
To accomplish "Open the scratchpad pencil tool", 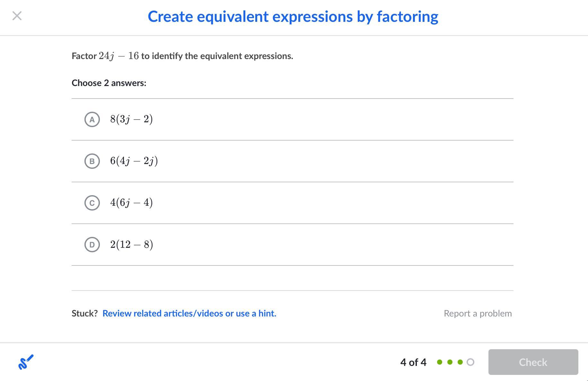I will click(26, 362).
